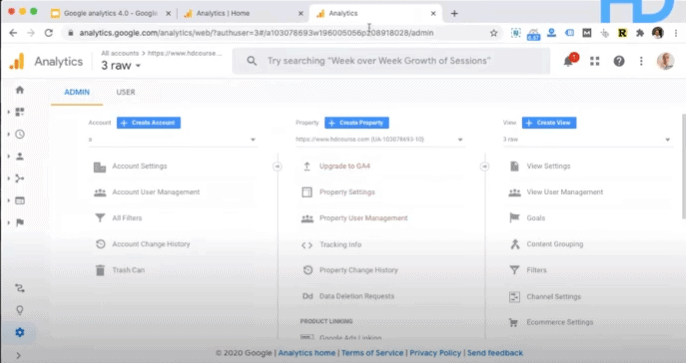This screenshot has height=363, width=686.
Task: Click the Privacy Policy footer link
Action: [x=435, y=353]
